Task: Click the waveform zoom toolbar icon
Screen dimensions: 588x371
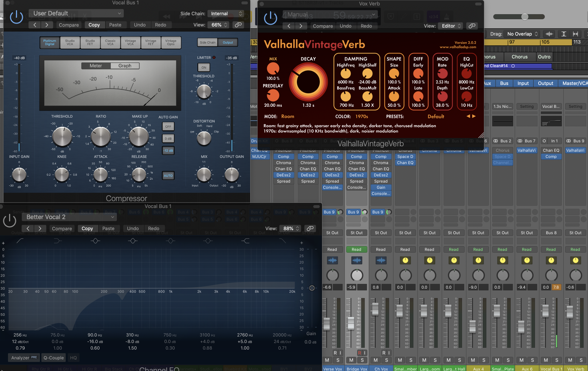Action: (549, 34)
